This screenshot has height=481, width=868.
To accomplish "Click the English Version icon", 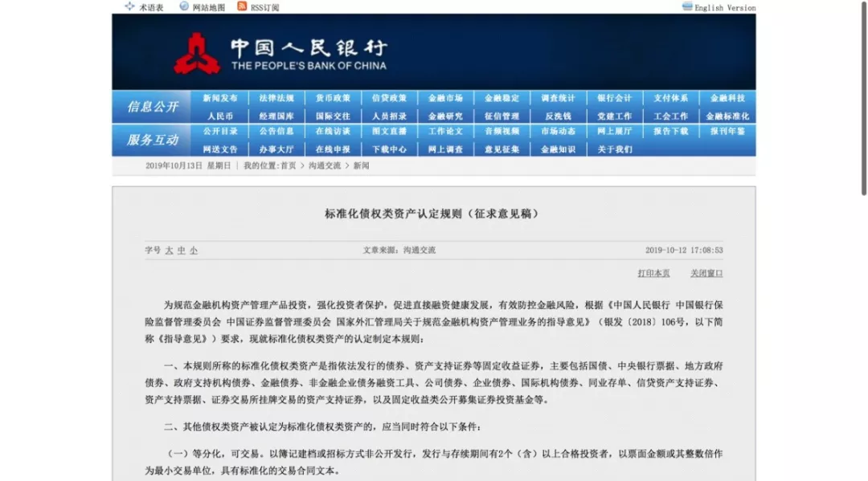I will click(x=687, y=6).
